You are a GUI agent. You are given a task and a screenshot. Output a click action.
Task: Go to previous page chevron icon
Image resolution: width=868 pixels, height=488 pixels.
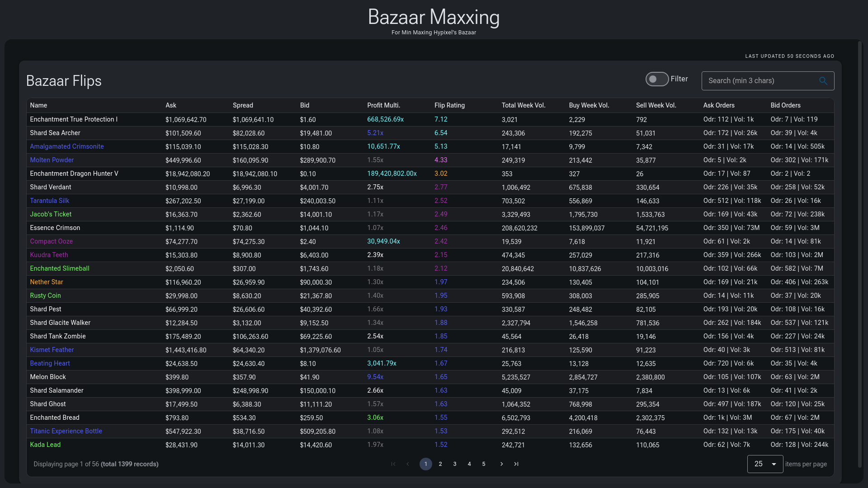tap(408, 464)
